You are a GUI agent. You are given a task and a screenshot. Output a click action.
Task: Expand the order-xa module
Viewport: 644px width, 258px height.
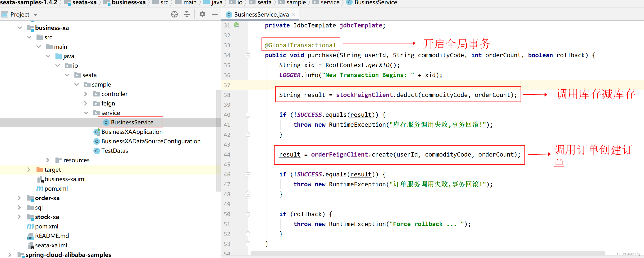pos(19,198)
